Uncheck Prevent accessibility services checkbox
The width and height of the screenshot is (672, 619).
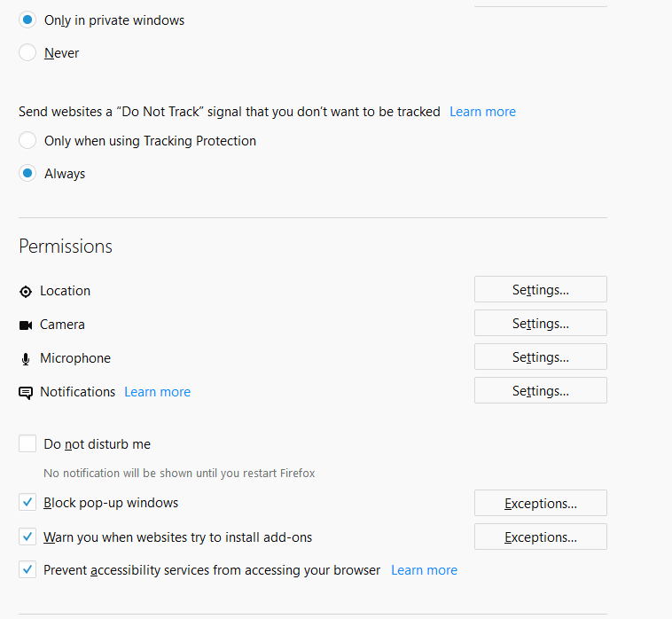click(x=27, y=569)
